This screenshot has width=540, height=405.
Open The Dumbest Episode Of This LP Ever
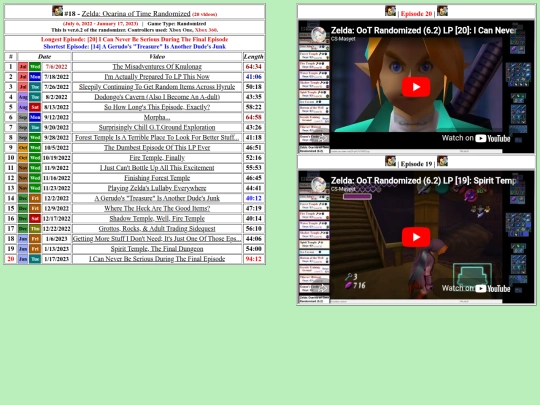pos(157,147)
